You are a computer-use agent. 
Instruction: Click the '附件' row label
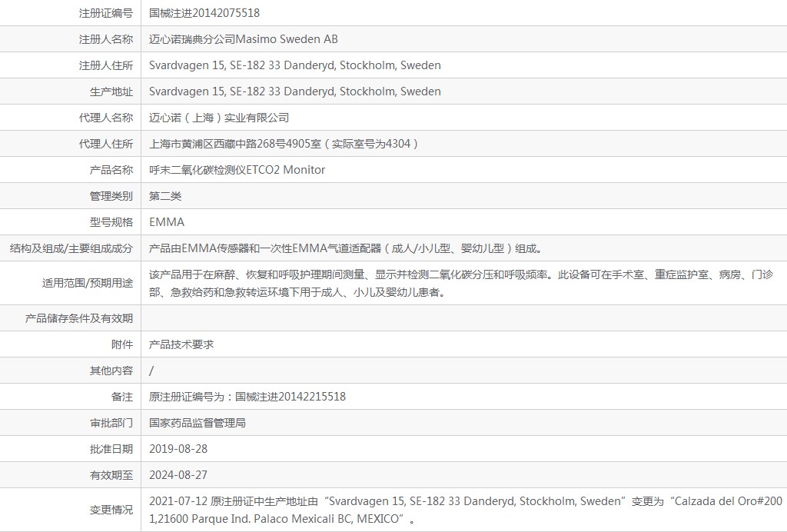click(122, 344)
